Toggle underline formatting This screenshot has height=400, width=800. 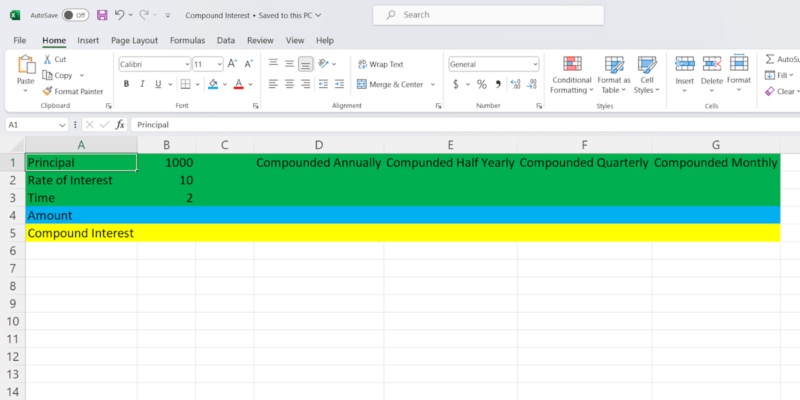158,84
